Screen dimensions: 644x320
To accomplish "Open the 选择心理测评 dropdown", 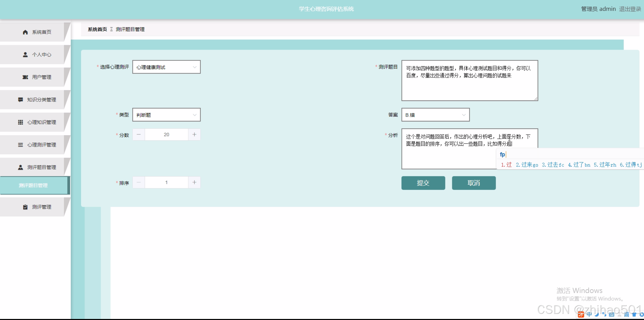I will 166,67.
